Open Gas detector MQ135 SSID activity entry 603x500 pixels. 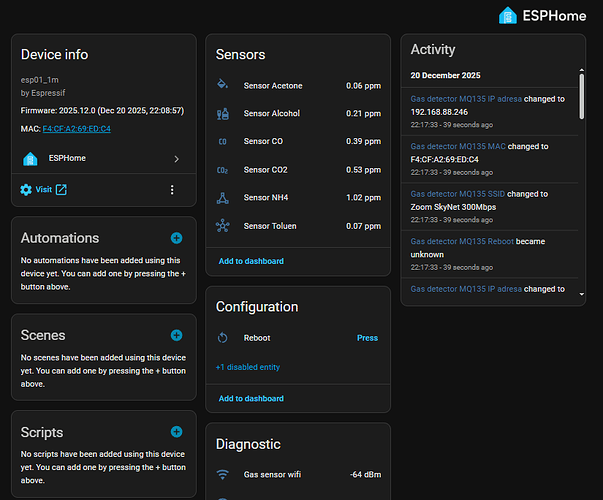pyautogui.click(x=458, y=194)
